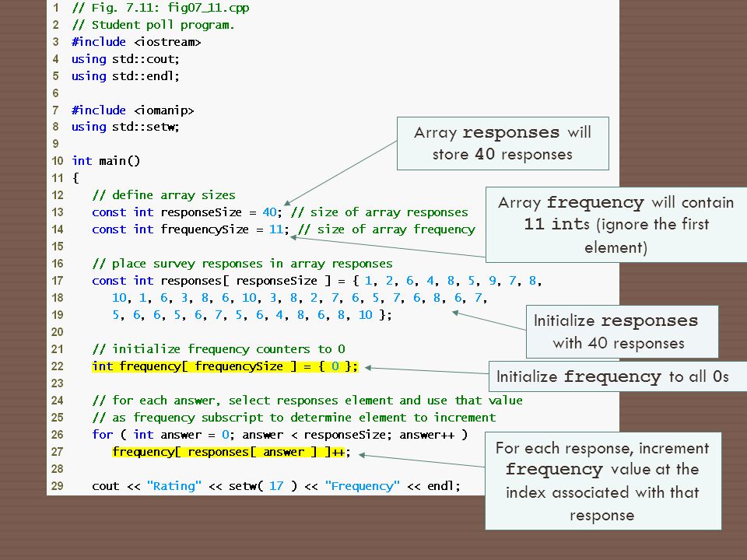Click the closing '};' on line 19

[x=385, y=315]
